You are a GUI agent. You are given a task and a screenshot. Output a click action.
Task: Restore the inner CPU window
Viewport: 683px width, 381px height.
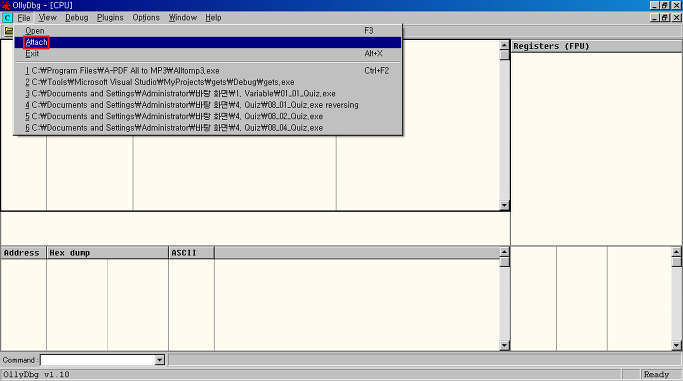click(x=665, y=17)
